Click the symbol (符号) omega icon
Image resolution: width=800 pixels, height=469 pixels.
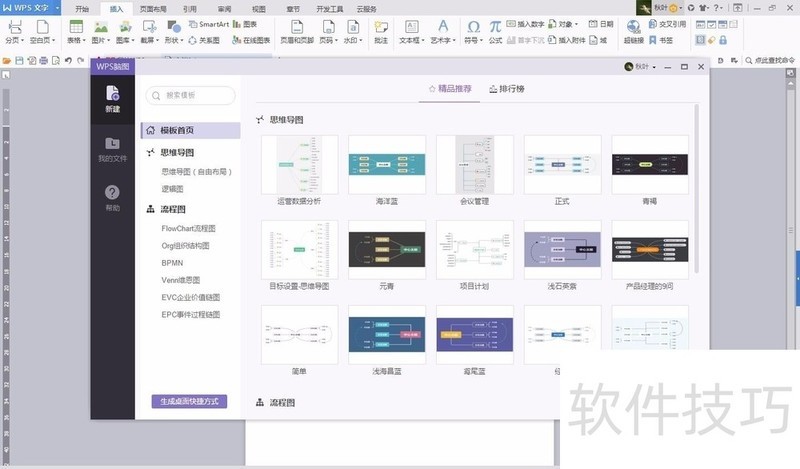[x=473, y=27]
